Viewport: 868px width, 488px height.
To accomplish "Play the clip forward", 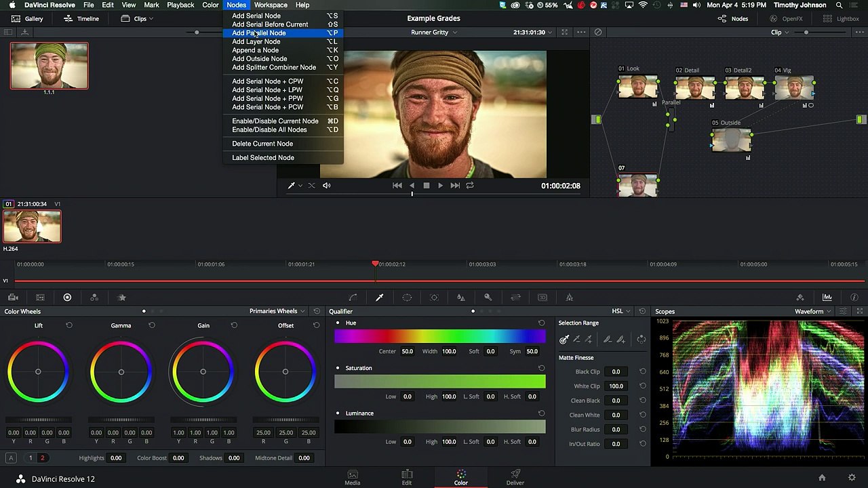I will 440,186.
